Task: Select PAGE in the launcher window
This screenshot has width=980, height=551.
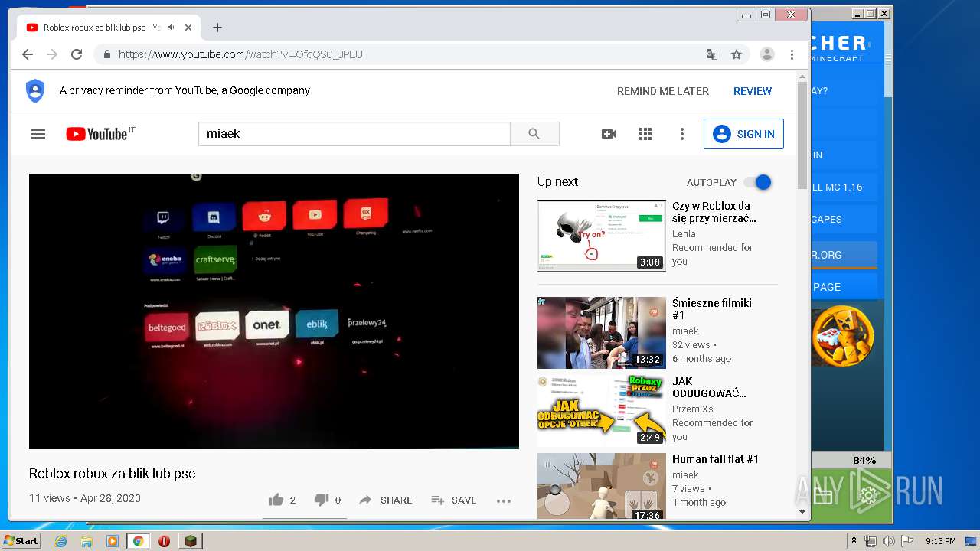Action: click(x=844, y=287)
